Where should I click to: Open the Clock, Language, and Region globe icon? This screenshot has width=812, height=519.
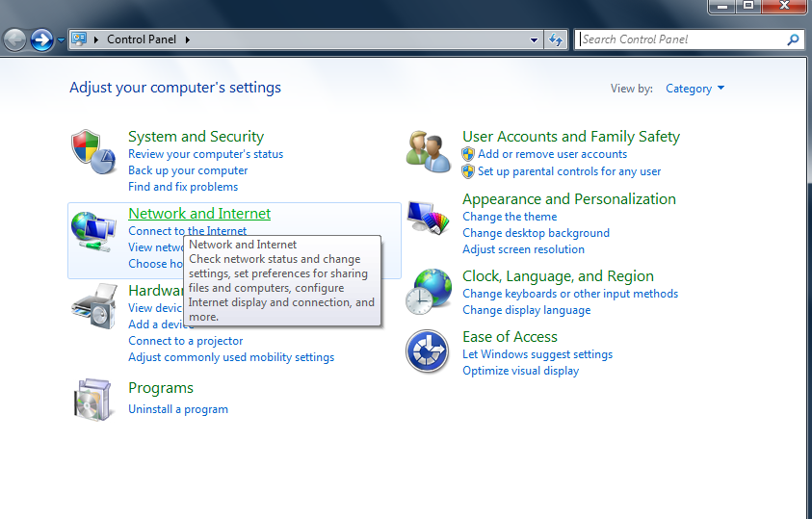point(429,292)
